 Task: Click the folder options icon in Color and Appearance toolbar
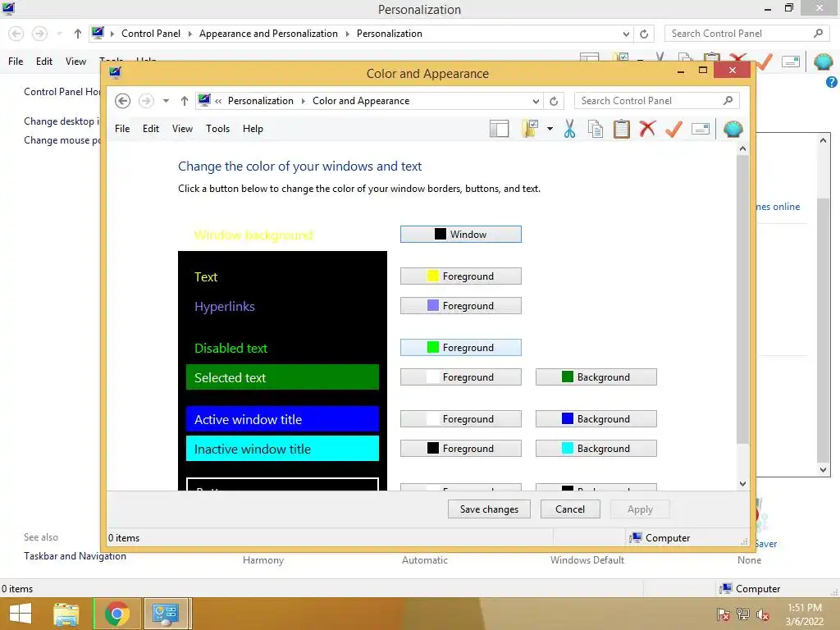(x=529, y=129)
